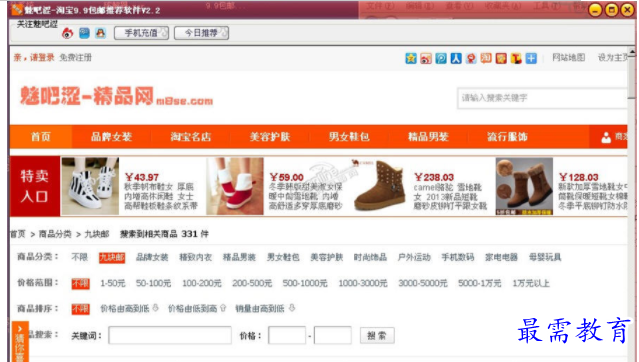Expand the orange 猜你喜欢 side tab
Screen dimensions: 639x362
(20, 342)
